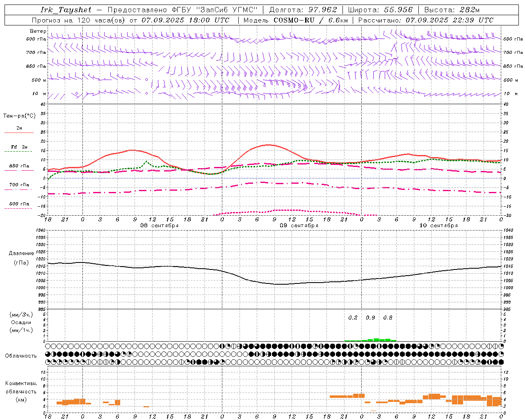The width and height of the screenshot is (525, 420).
Task: Click the "700 гПа" temperature legend label
Action: [19, 185]
